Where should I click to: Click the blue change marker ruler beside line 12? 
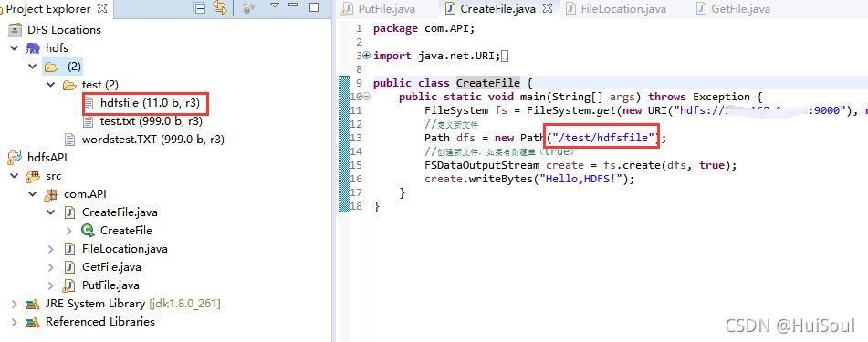[344, 124]
